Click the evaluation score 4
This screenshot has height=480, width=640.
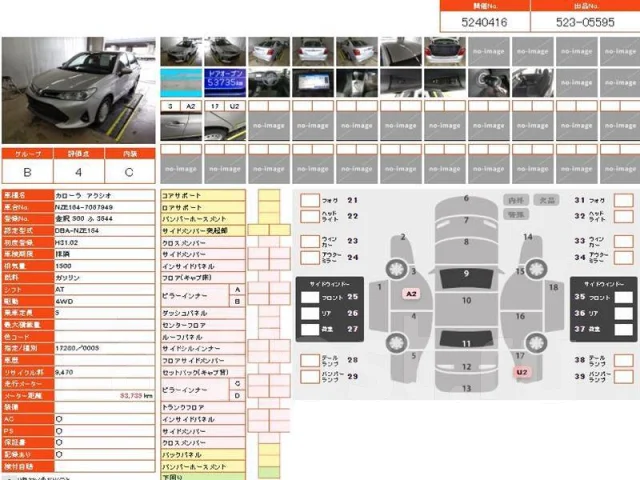(x=78, y=172)
